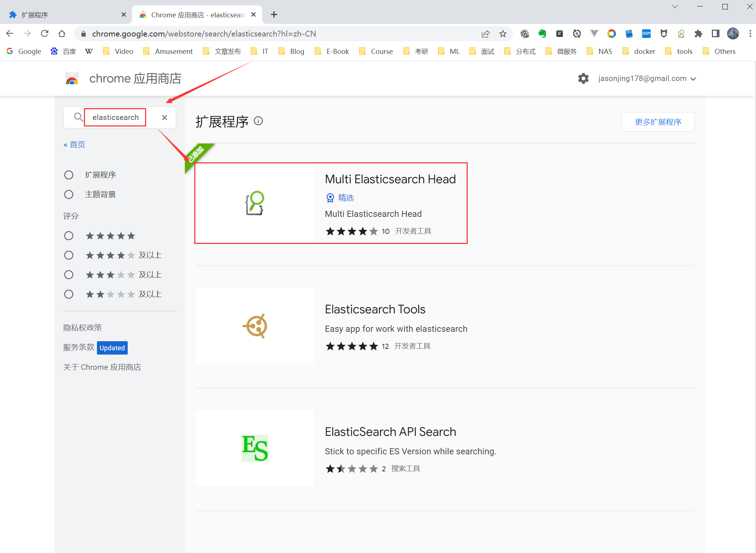Open the browser side panel icon
756x553 pixels.
(715, 34)
